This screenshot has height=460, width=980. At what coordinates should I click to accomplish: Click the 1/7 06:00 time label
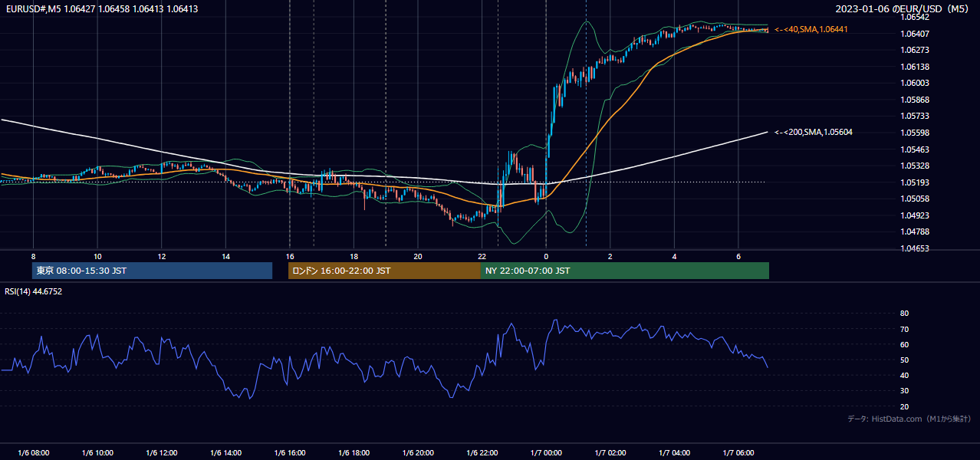click(738, 453)
